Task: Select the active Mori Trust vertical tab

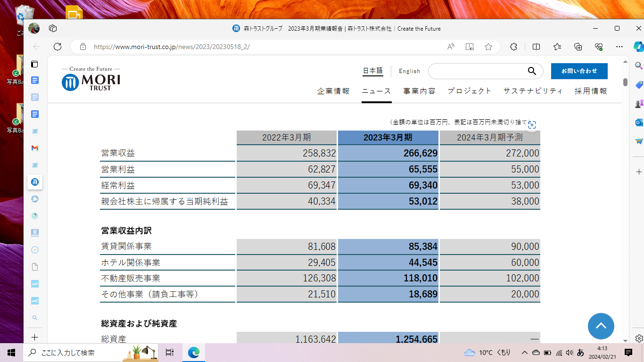Action: click(x=34, y=182)
